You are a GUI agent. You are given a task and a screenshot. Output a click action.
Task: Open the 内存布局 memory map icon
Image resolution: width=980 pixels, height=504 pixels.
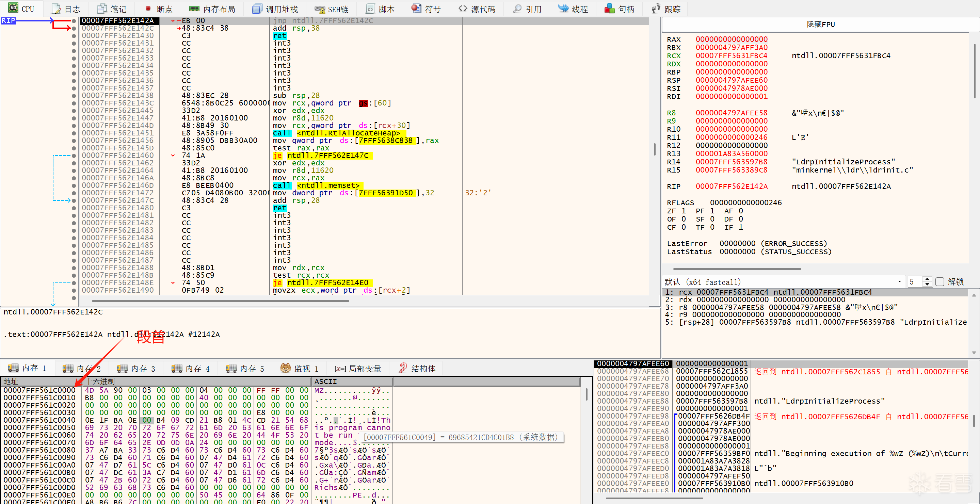[x=194, y=9]
